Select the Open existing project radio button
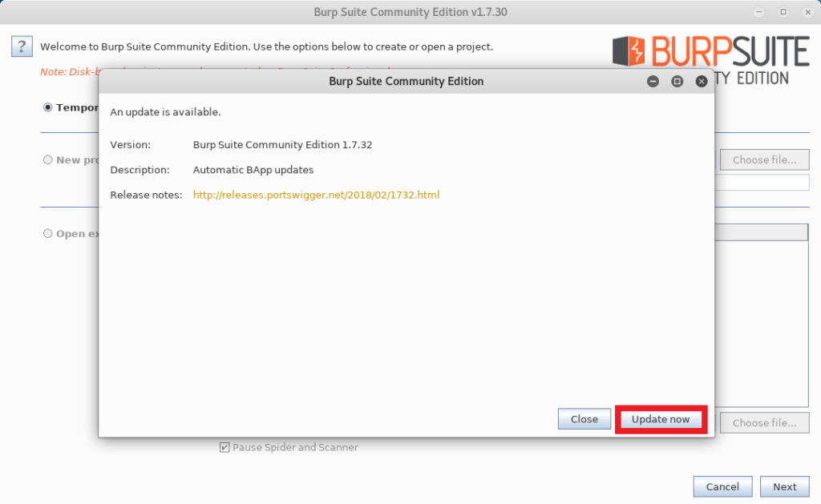The image size is (821, 504). click(x=47, y=233)
